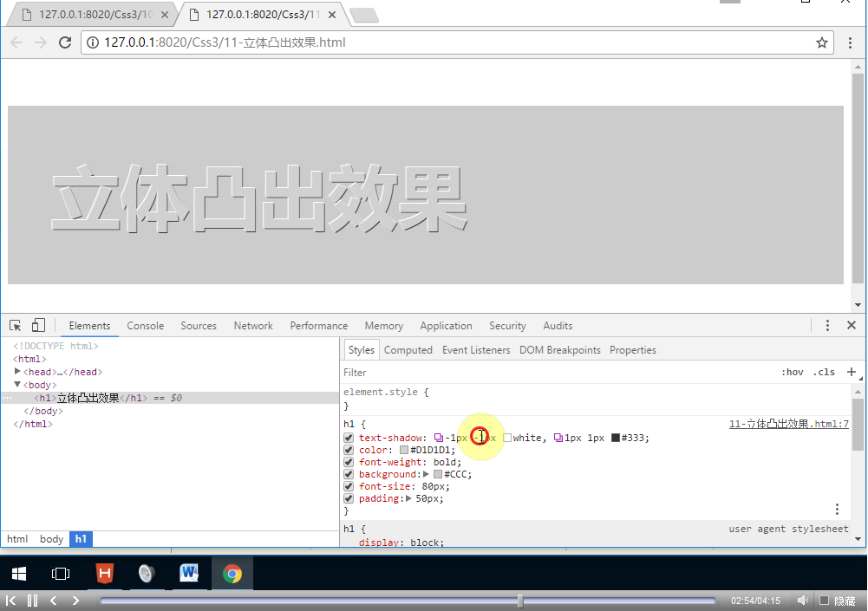Uncheck the font-weight bold property
Viewport: 868px width, 611px height.
[x=349, y=462]
